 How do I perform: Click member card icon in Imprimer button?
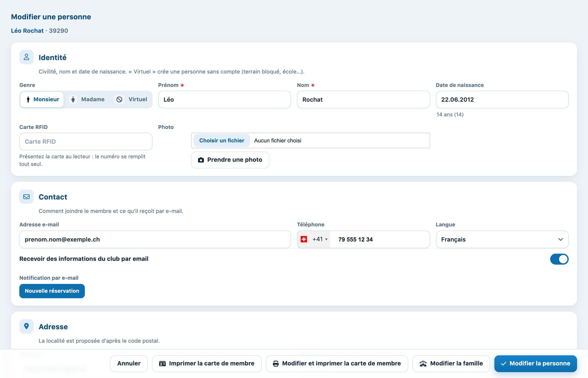(x=162, y=364)
